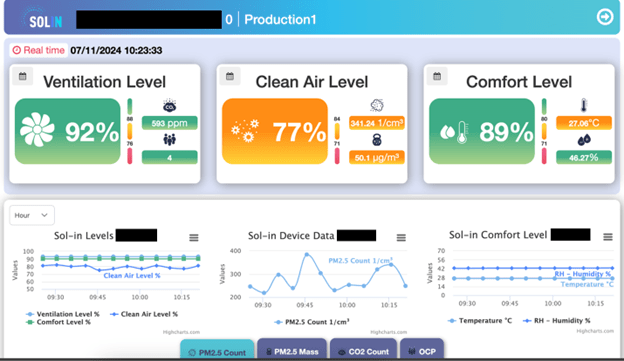Image resolution: width=624 pixels, height=361 pixels.
Task: Click the Clean Air Level % chart label
Action: pyautogui.click(x=132, y=275)
